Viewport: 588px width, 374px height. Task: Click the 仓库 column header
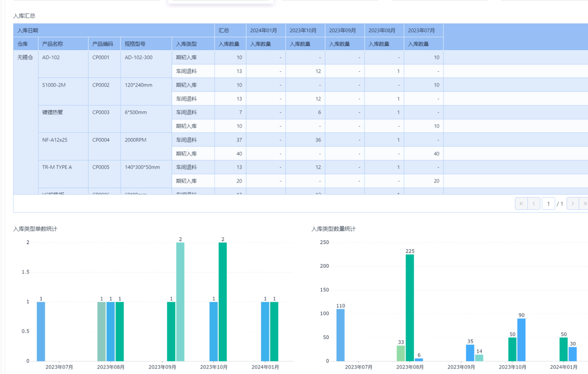tap(26, 44)
